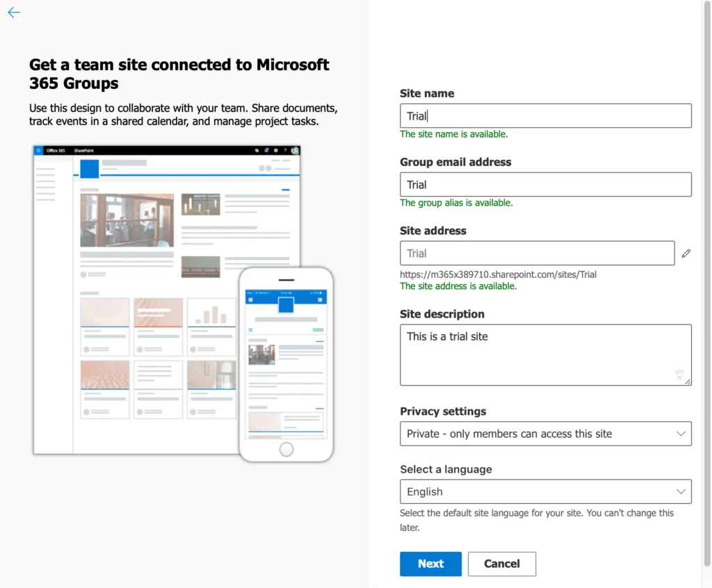Click the back arrow icon
The height and width of the screenshot is (588, 712).
(x=14, y=13)
